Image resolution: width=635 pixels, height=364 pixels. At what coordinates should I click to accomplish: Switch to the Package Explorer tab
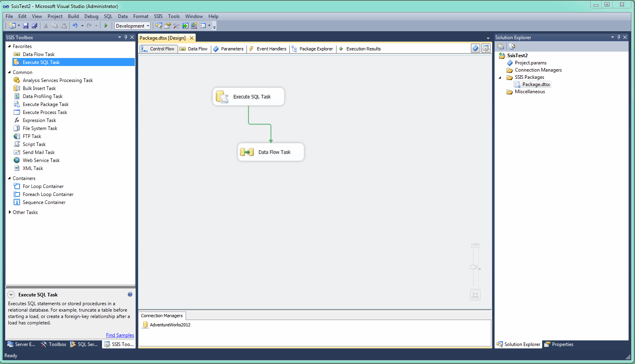click(x=312, y=49)
